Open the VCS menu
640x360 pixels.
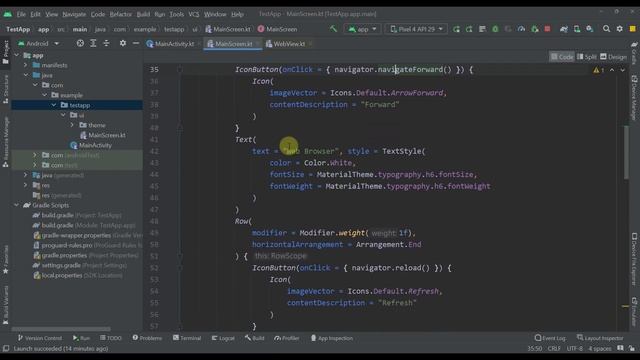193,14
